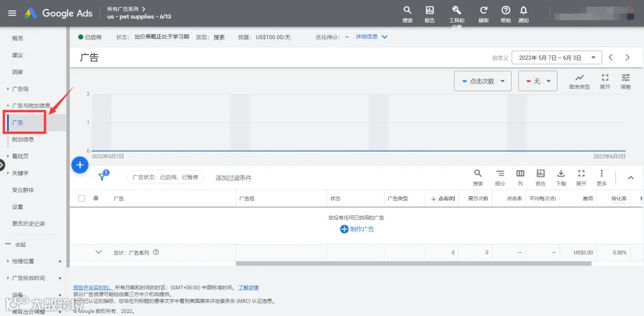
Task: Click help icon beside 总计: 广告系列
Action: 156,252
